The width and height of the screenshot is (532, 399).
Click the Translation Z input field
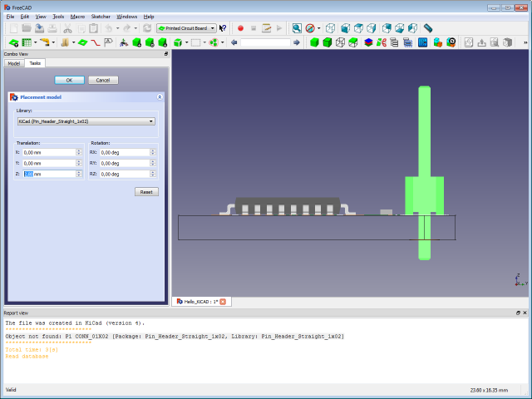click(x=50, y=174)
